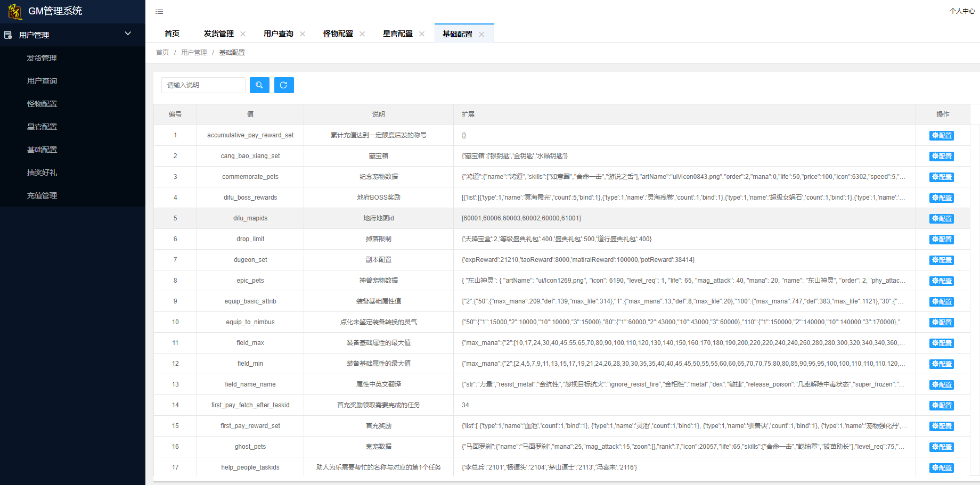Close the 发货管理 tab
980x485 pixels.
(243, 34)
